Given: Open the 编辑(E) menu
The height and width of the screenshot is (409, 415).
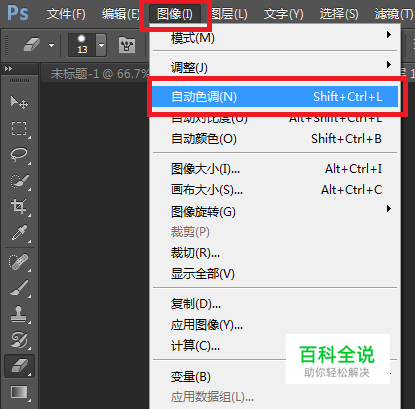Looking at the screenshot, I should (x=120, y=14).
